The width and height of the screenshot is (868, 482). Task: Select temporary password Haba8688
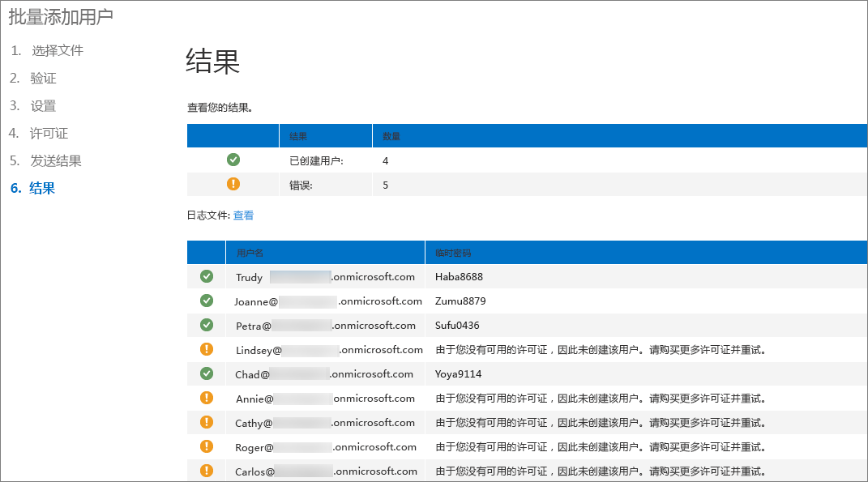click(459, 277)
